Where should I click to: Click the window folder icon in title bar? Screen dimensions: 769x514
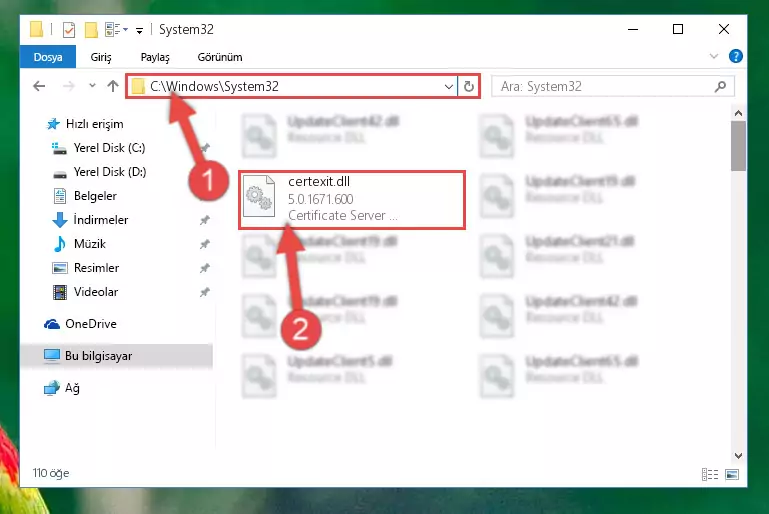click(37, 29)
